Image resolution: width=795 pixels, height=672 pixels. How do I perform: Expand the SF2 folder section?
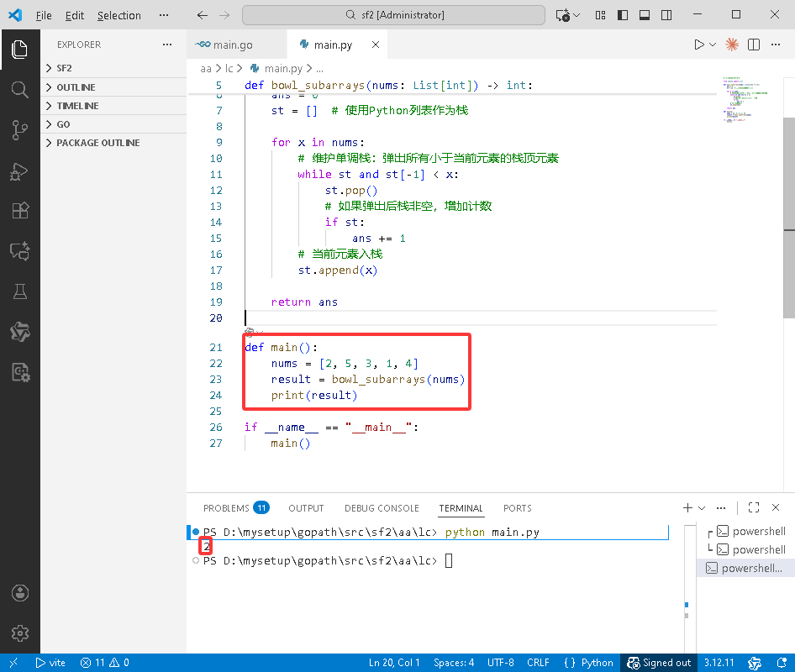click(113, 68)
